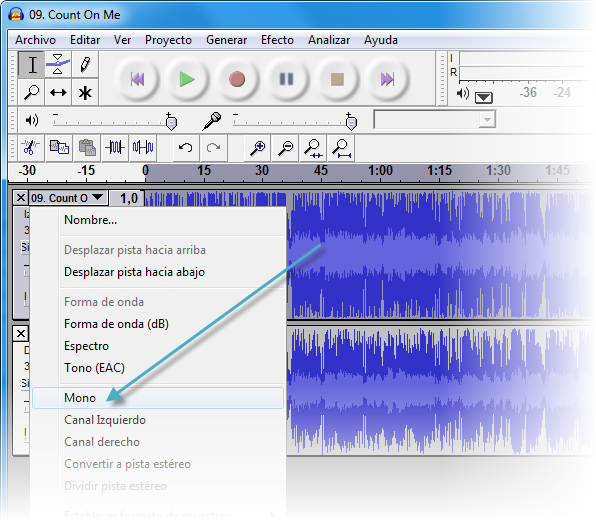Click Fit selection in window icon
The width and height of the screenshot is (596, 521).
(313, 147)
